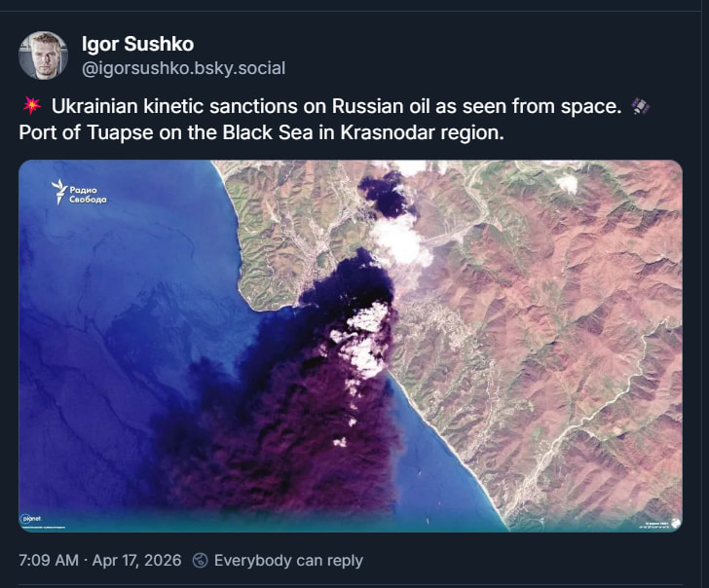Click the satellite emoji after 'space.'
The image size is (709, 588).
coord(640,106)
